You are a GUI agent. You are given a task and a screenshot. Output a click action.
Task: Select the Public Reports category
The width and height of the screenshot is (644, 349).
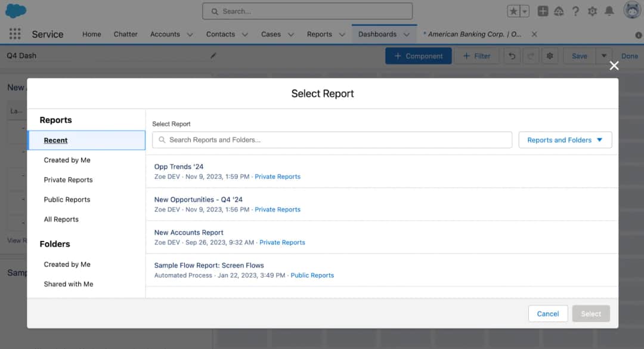[86, 199]
